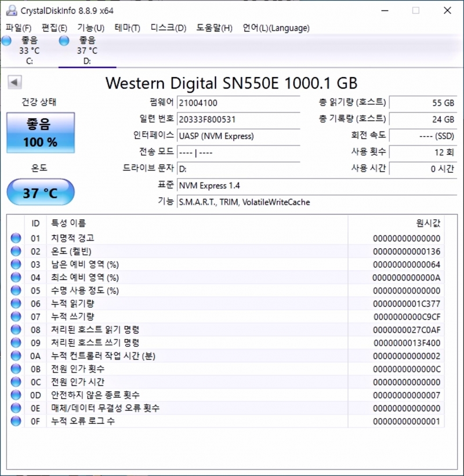Click status orb of 0A 누적 컨트롤러 작업 시간

pyautogui.click(x=16, y=355)
